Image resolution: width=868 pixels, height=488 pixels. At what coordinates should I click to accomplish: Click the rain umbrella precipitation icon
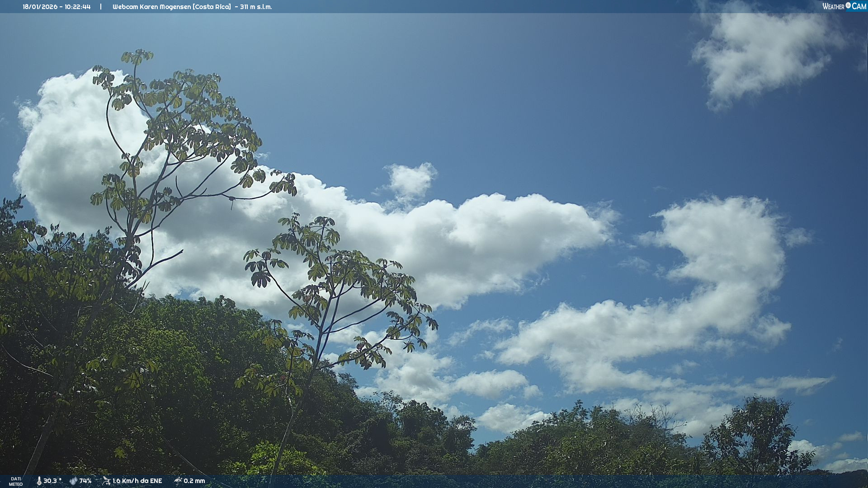pyautogui.click(x=178, y=481)
